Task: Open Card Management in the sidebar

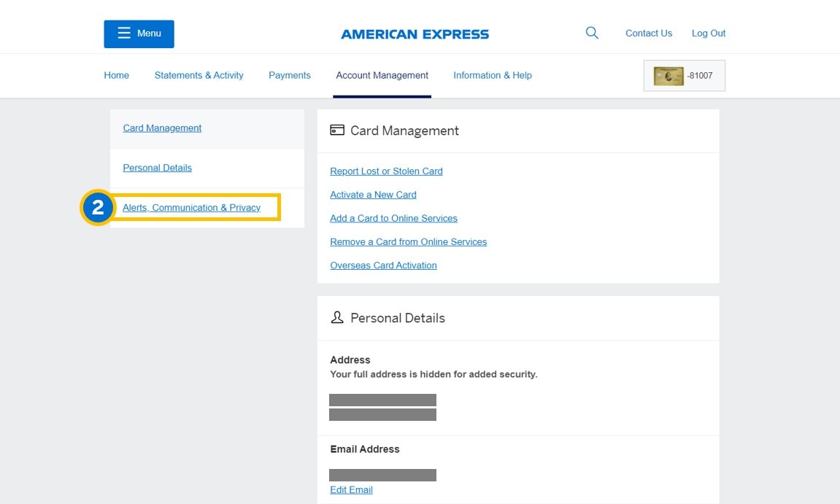Action: click(162, 128)
